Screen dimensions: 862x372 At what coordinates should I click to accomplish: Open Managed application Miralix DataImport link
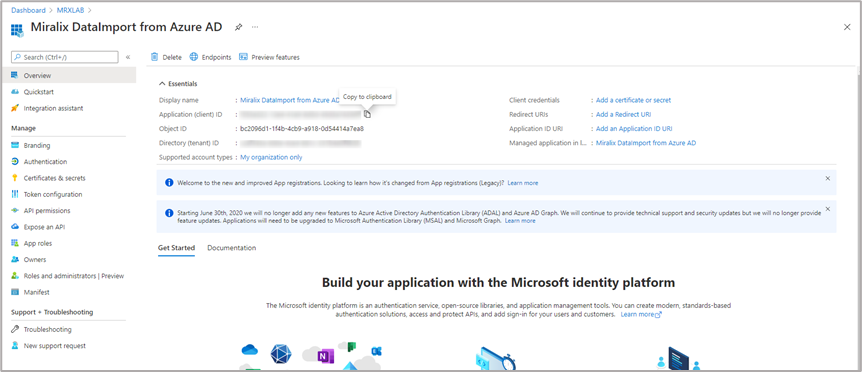tap(646, 143)
